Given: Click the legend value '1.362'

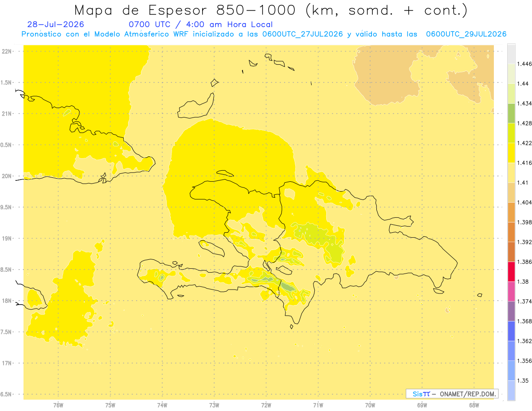Looking at the screenshot, I should (x=524, y=341).
